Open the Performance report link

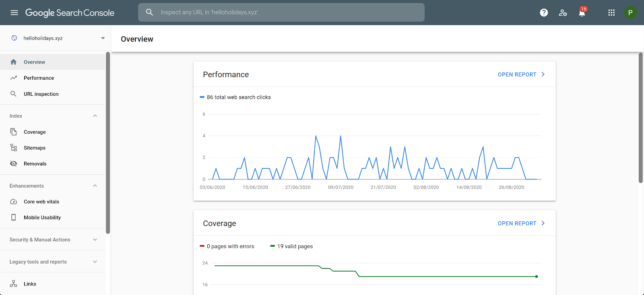[x=521, y=74]
